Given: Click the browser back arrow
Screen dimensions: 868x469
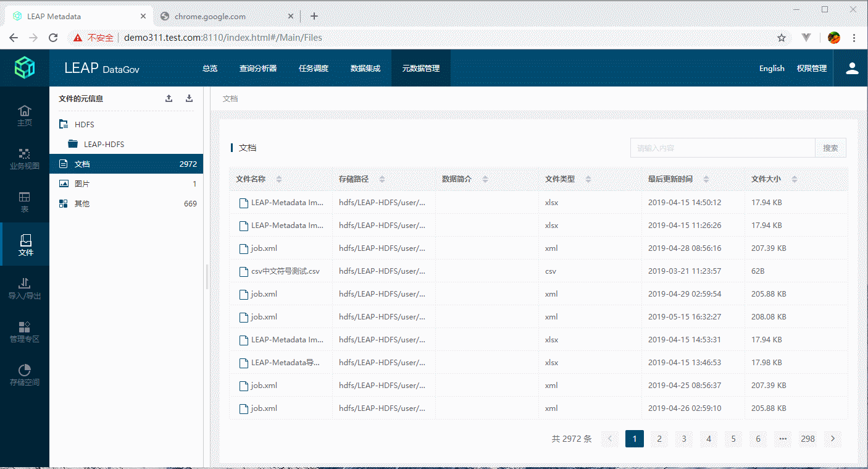Looking at the screenshot, I should 14,38.
